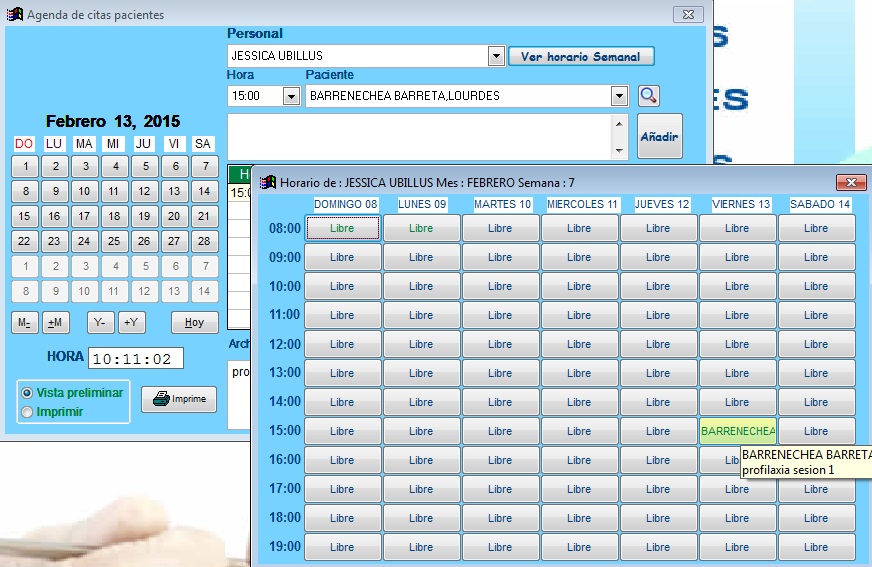Close the Horario de JESSICA UBILLUS window
872x567 pixels.
pyautogui.click(x=851, y=182)
